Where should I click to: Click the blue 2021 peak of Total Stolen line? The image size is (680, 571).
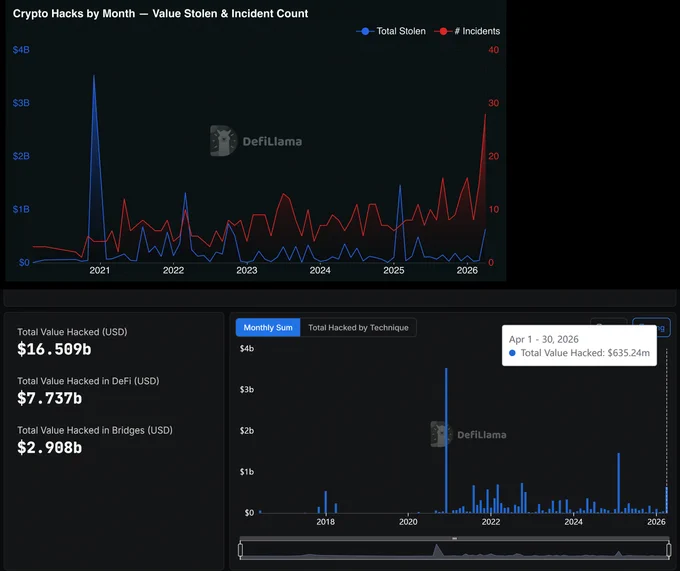[94, 76]
